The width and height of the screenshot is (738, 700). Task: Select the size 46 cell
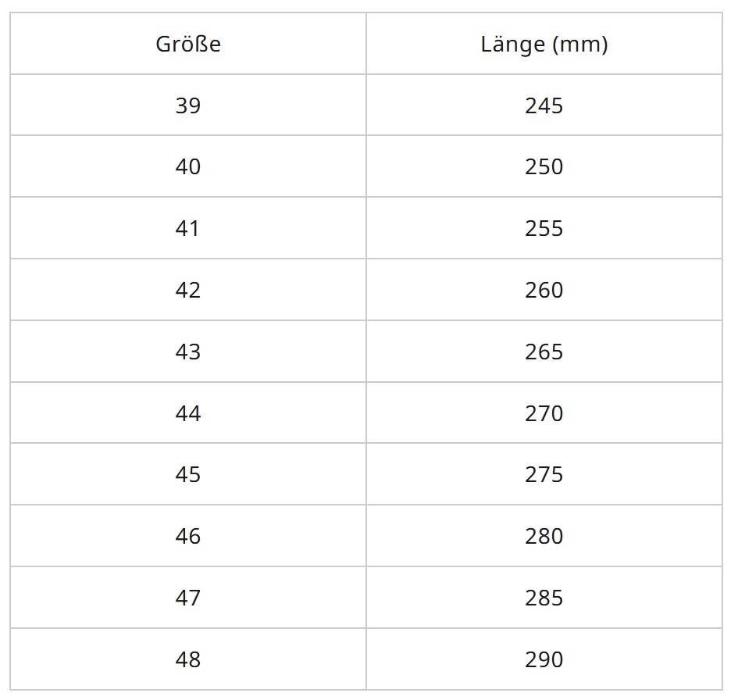tap(188, 537)
